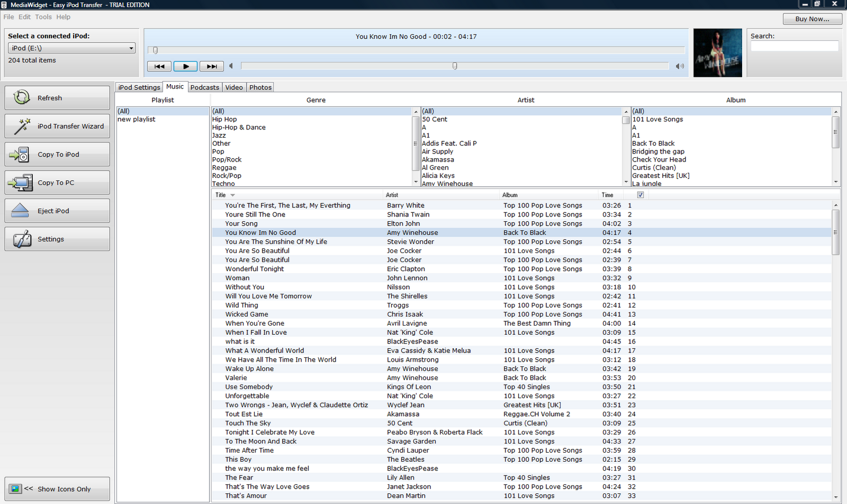Select the song Time After Time
This screenshot has height=504, width=847.
249,451
